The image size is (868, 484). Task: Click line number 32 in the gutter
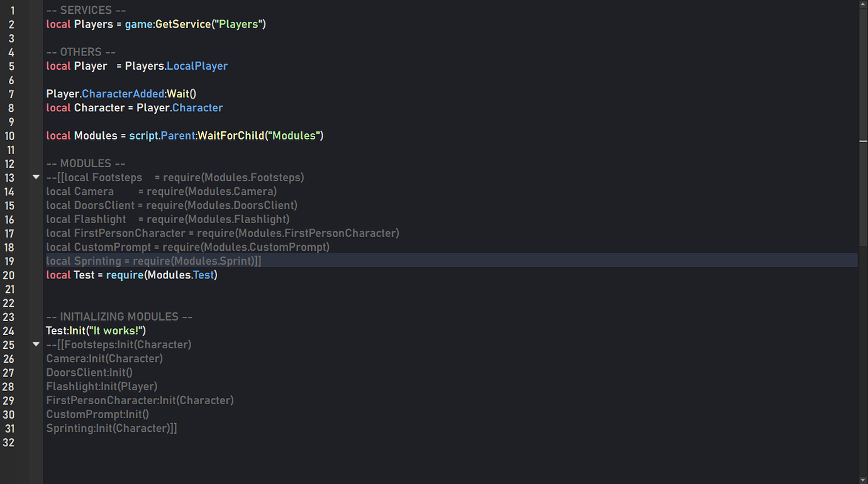tap(9, 443)
